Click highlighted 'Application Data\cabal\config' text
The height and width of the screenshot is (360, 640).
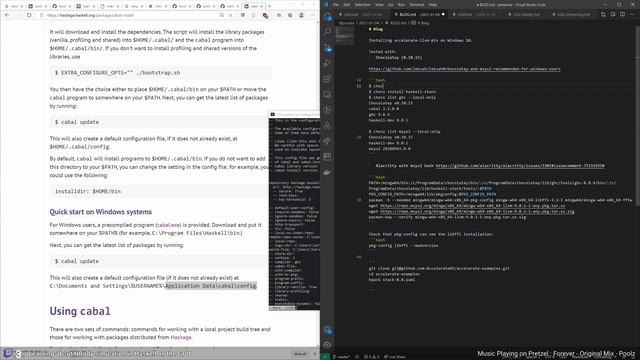211,286
